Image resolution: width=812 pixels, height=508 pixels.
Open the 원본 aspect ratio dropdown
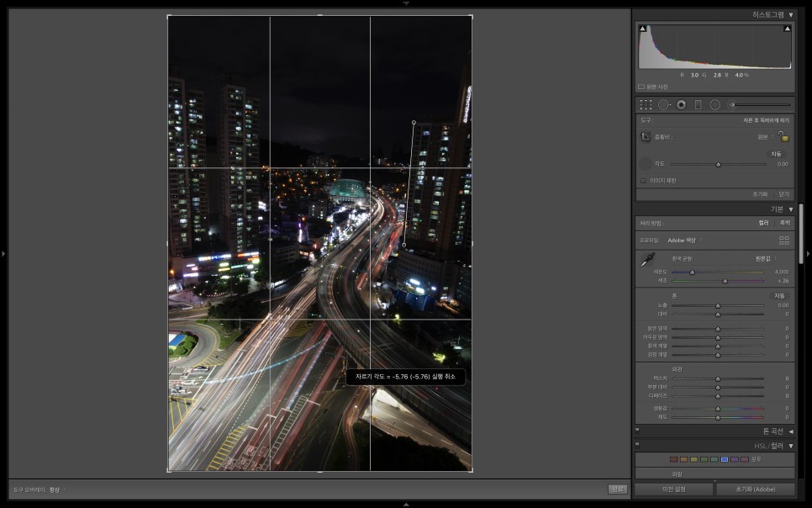click(x=766, y=137)
